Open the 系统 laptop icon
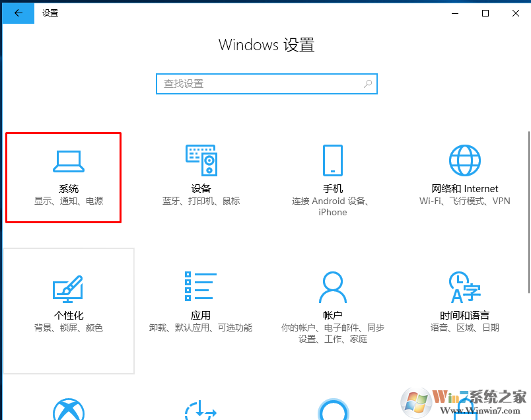Viewport: 531px width, 420px height. 69,162
